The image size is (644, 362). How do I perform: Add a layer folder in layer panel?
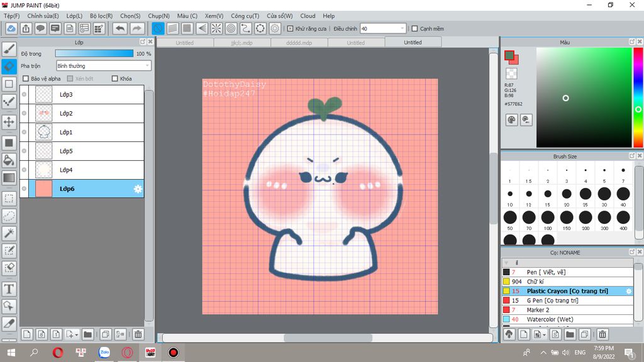[x=87, y=334]
